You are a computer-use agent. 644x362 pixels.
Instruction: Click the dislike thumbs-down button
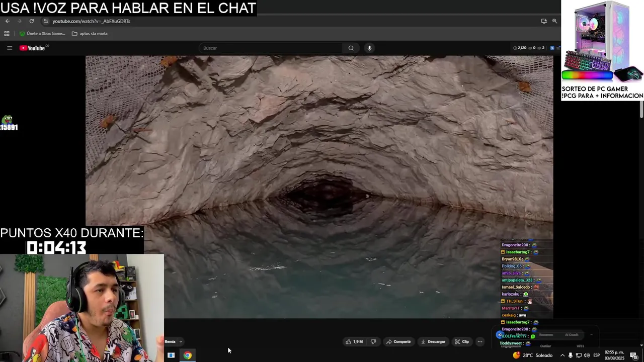pos(373,342)
